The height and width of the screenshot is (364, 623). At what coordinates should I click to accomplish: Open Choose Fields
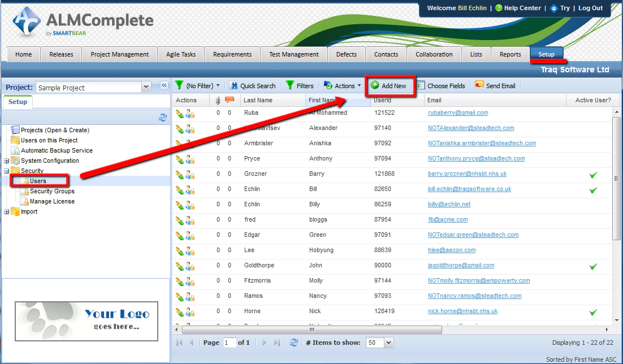(442, 85)
